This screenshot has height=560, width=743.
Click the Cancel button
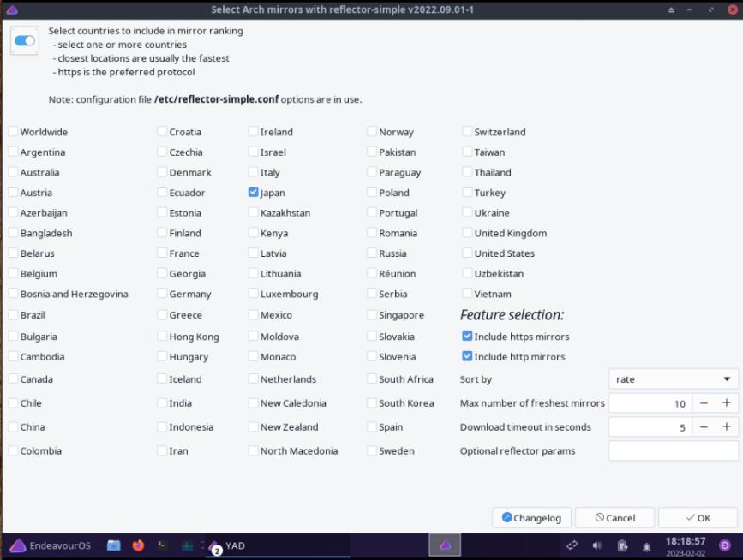615,517
